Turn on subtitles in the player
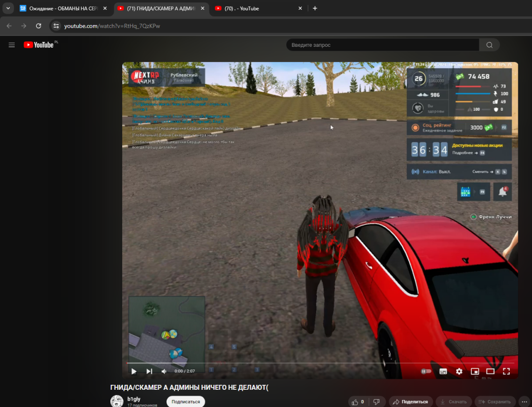The height and width of the screenshot is (407, 532). point(443,371)
